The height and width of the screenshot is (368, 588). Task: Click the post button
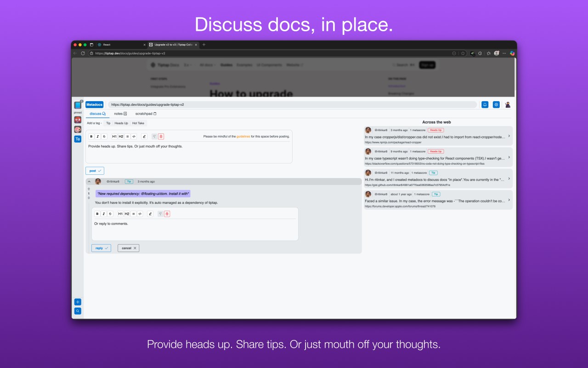click(95, 171)
